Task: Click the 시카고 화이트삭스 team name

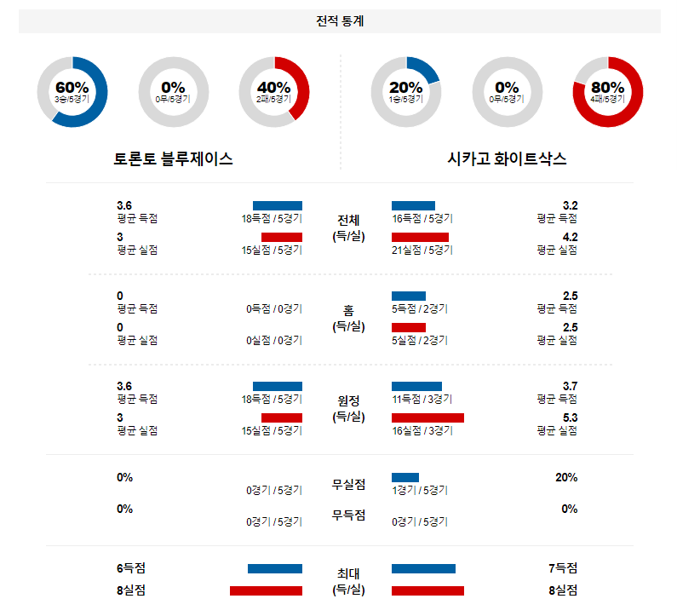Action: click(x=507, y=159)
